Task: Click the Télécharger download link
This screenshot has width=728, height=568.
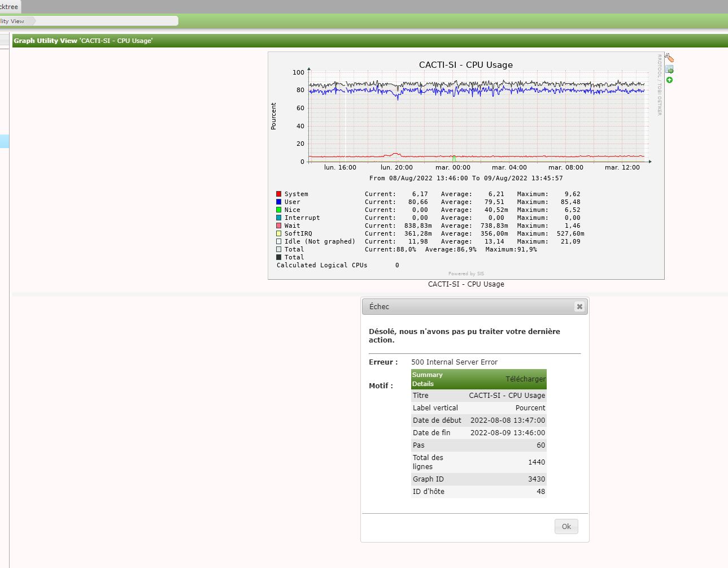Action: [525, 379]
